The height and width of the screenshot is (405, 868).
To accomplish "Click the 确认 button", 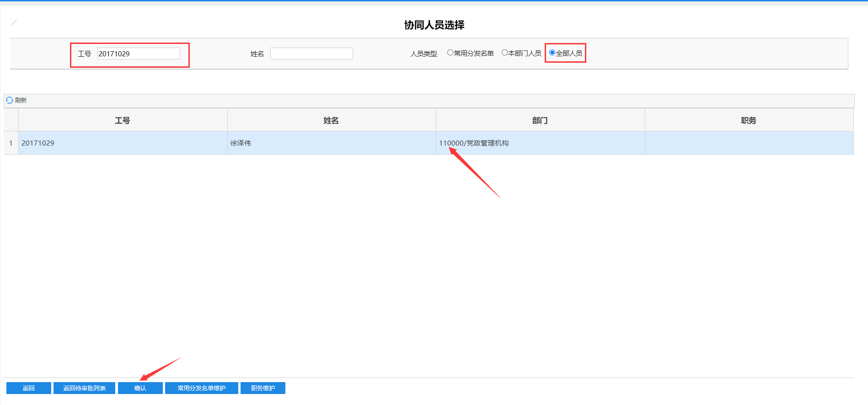I will click(x=140, y=388).
